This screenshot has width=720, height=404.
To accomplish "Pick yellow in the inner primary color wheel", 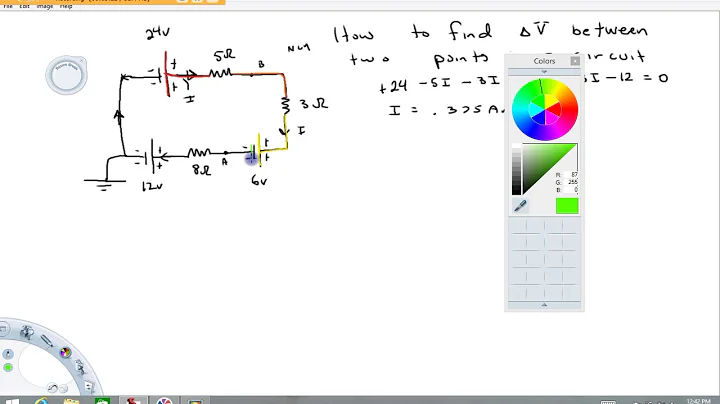I will click(x=551, y=101).
